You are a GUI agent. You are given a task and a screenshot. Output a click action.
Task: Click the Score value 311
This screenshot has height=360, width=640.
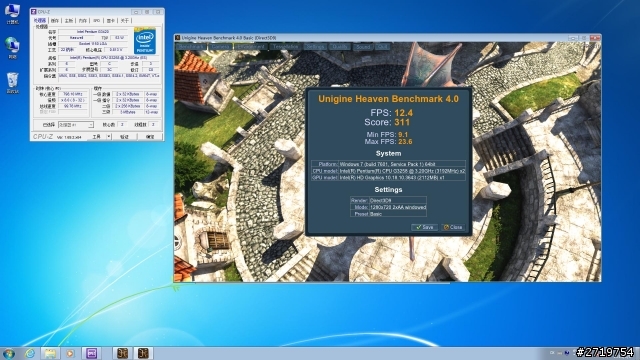[x=402, y=122]
